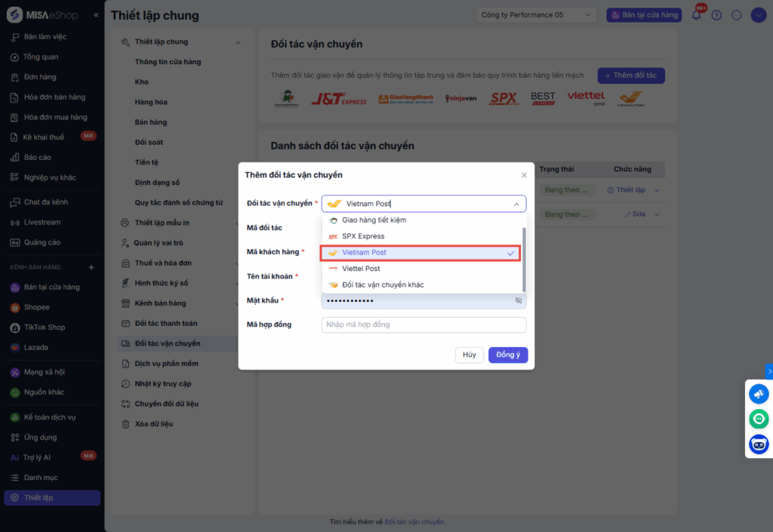Choose SPX Express option
This screenshot has height=532, width=773.
pyautogui.click(x=421, y=236)
